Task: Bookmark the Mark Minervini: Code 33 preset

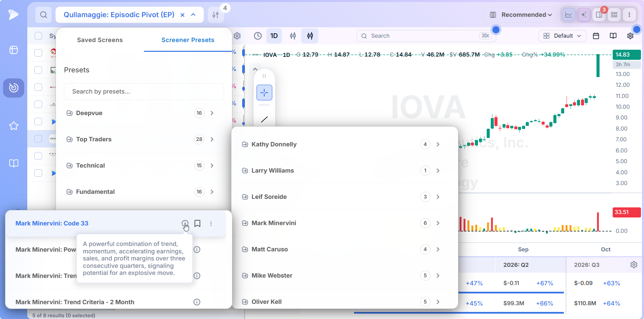Action: pyautogui.click(x=197, y=223)
